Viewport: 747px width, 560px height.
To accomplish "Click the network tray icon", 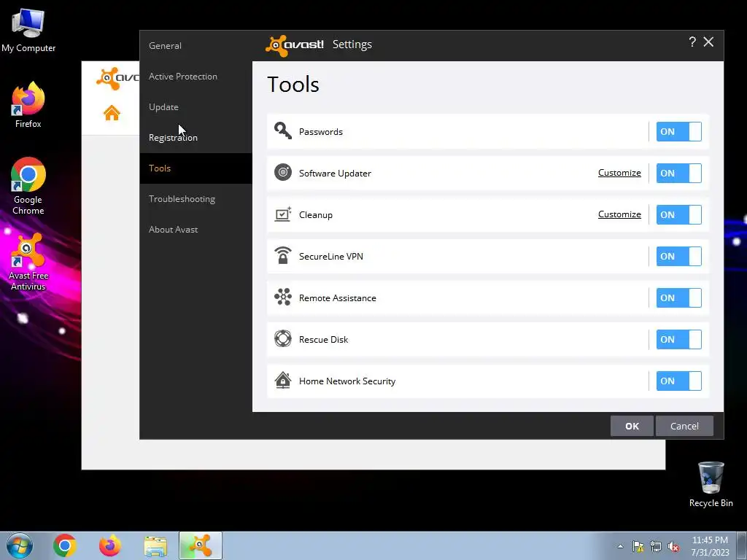I will (656, 547).
